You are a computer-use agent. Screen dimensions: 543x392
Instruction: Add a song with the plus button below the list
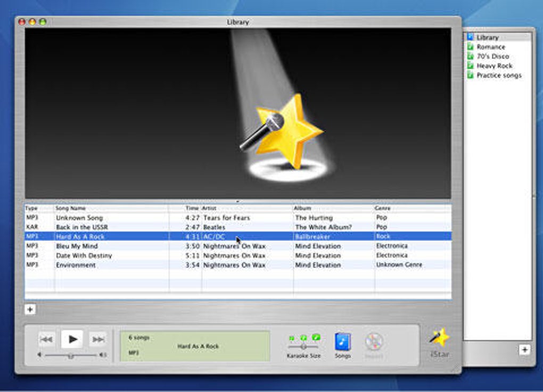click(30, 310)
